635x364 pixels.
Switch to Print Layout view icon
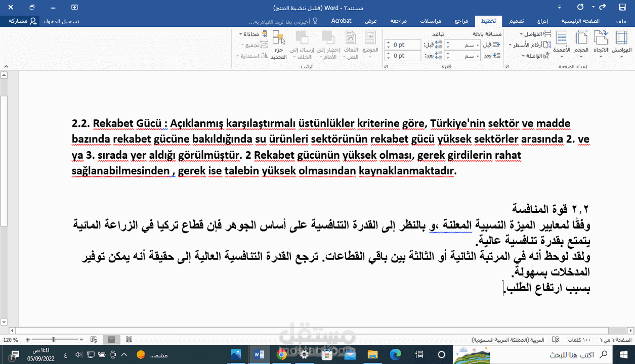[x=111, y=340]
